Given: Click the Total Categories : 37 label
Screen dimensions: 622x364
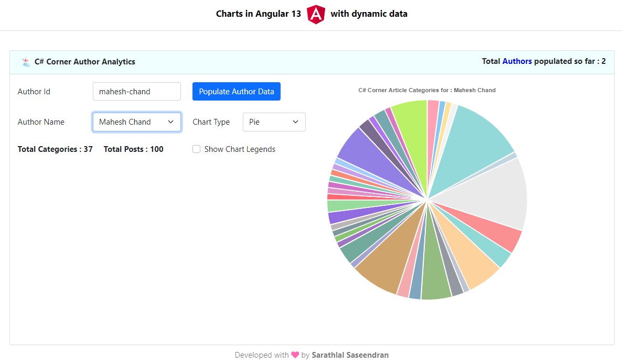Looking at the screenshot, I should 55,149.
